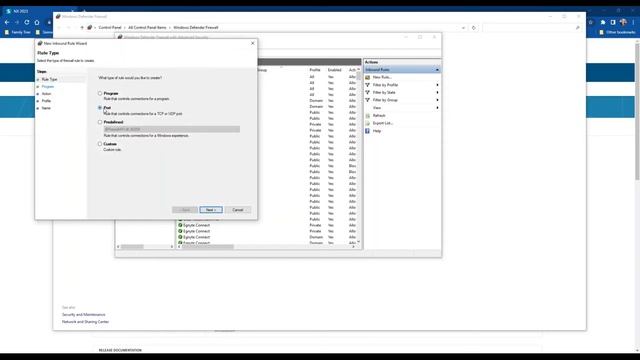Open the Other bookmarks folder

click(x=618, y=32)
